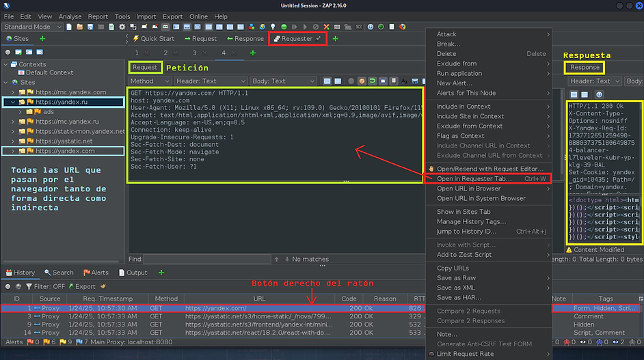The width and height of the screenshot is (644, 360).
Task: Click the printer-like icon in the request toolbar
Action: [415, 81]
